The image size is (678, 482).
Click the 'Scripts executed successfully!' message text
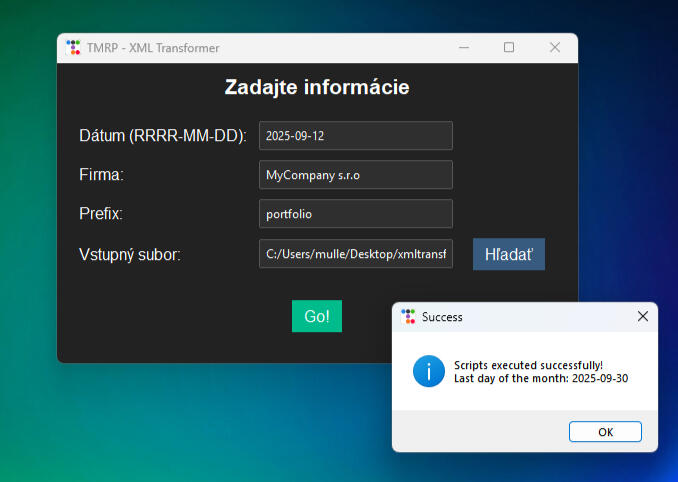[x=528, y=365]
